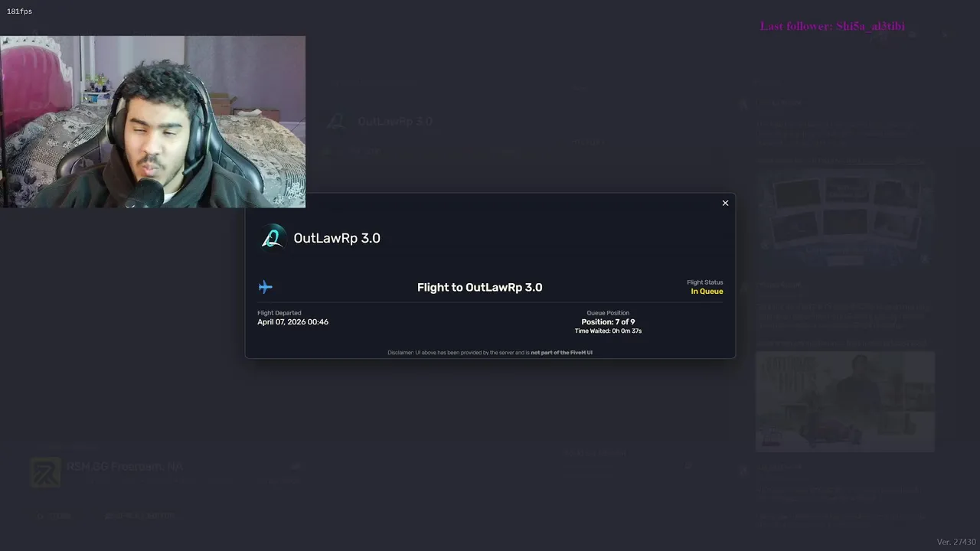Click the OutLawRp logo in the dialog header

[273, 238]
